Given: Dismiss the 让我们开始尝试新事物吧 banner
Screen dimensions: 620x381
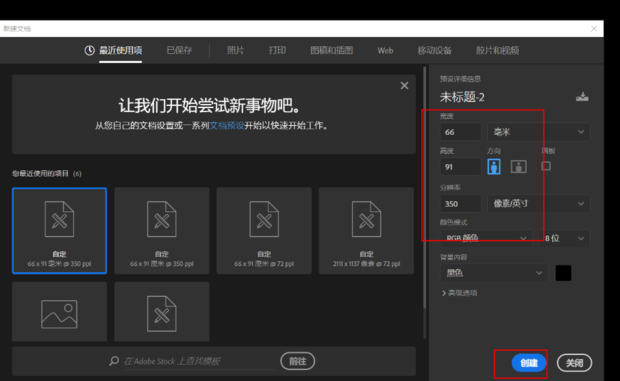Looking at the screenshot, I should [x=404, y=86].
